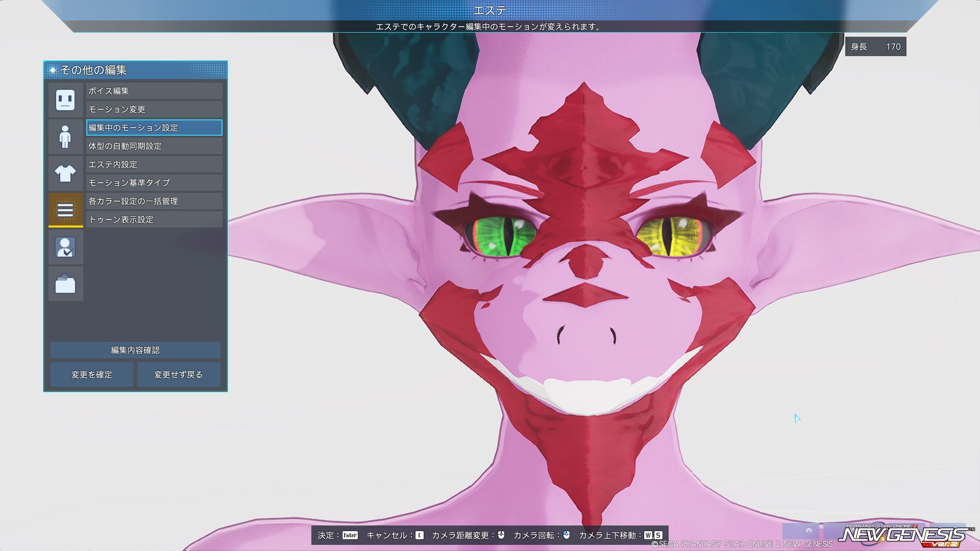Viewport: 980px width, 551px height.
Task: Click the エステ title text
Action: coord(490,10)
